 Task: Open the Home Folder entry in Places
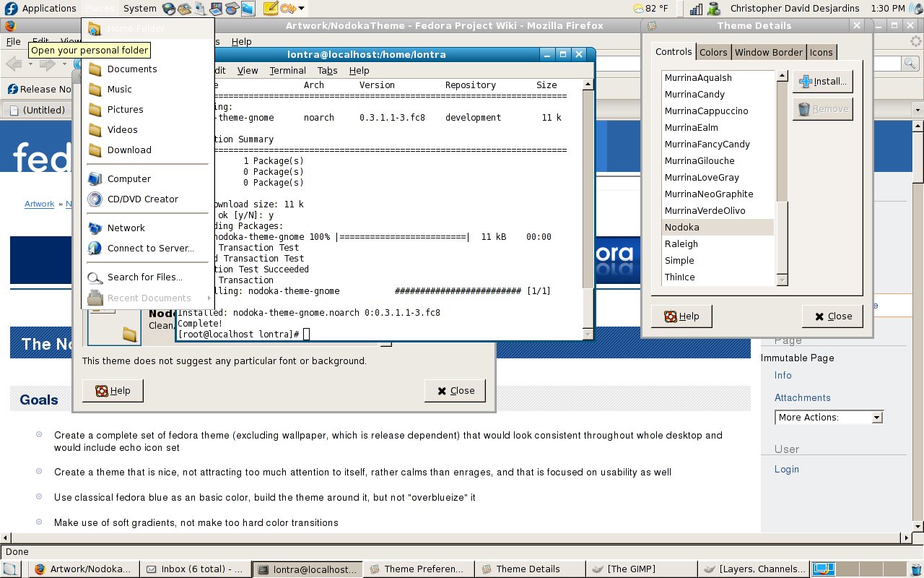pyautogui.click(x=147, y=29)
